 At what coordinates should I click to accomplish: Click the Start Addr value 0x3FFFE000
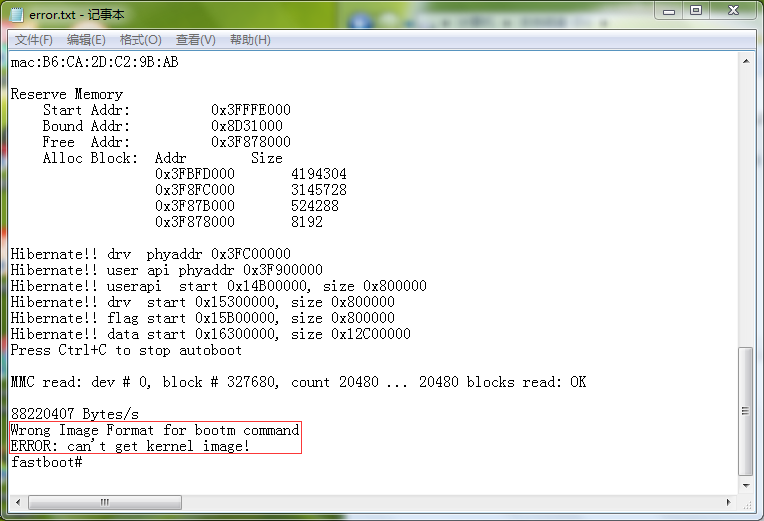point(251,110)
